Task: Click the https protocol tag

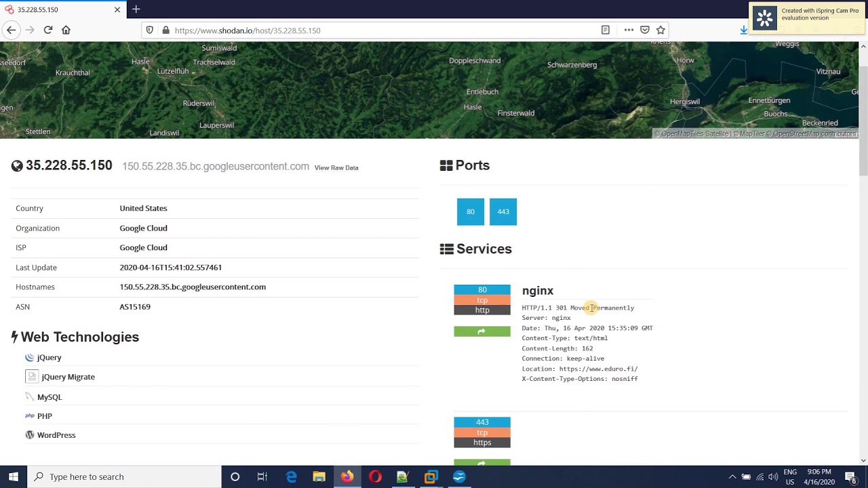Action: 482,443
